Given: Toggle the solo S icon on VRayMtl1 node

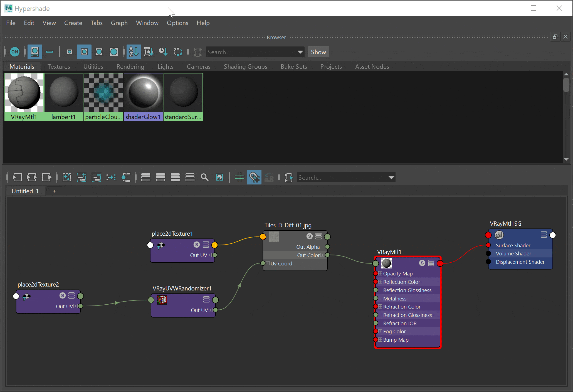Looking at the screenshot, I should pyautogui.click(x=422, y=263).
